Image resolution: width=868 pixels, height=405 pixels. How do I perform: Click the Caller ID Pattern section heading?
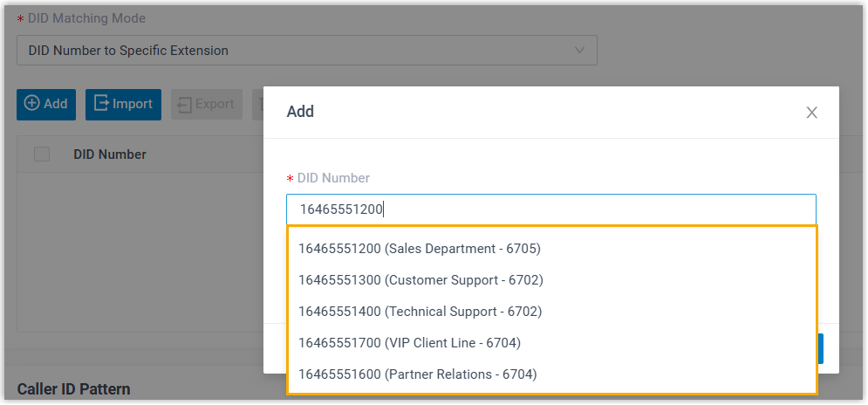(x=73, y=388)
